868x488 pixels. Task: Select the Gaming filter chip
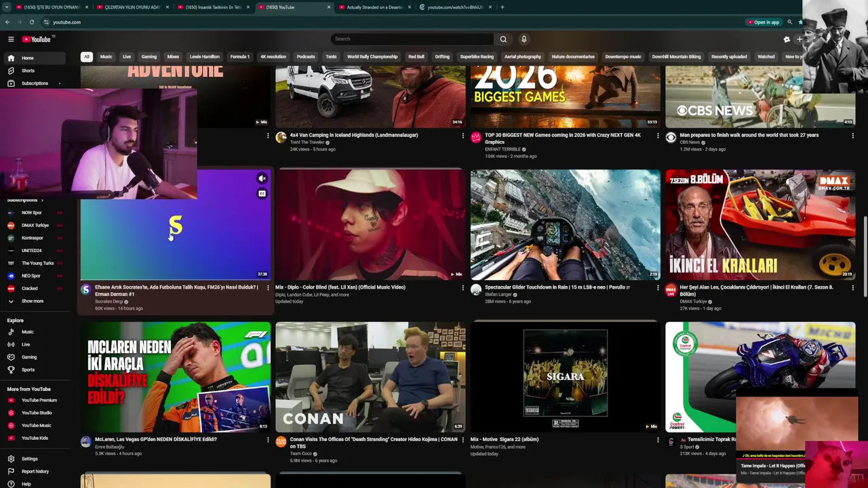coord(149,57)
